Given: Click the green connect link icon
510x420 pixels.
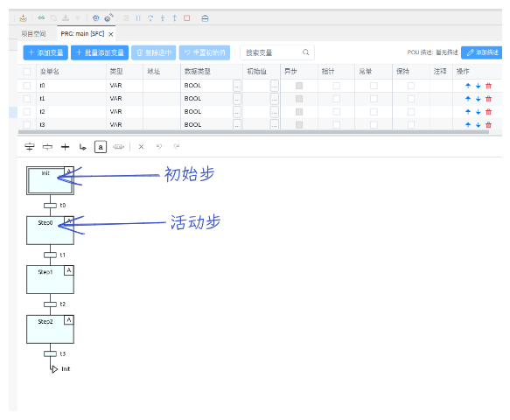Looking at the screenshot, I should [x=41, y=17].
